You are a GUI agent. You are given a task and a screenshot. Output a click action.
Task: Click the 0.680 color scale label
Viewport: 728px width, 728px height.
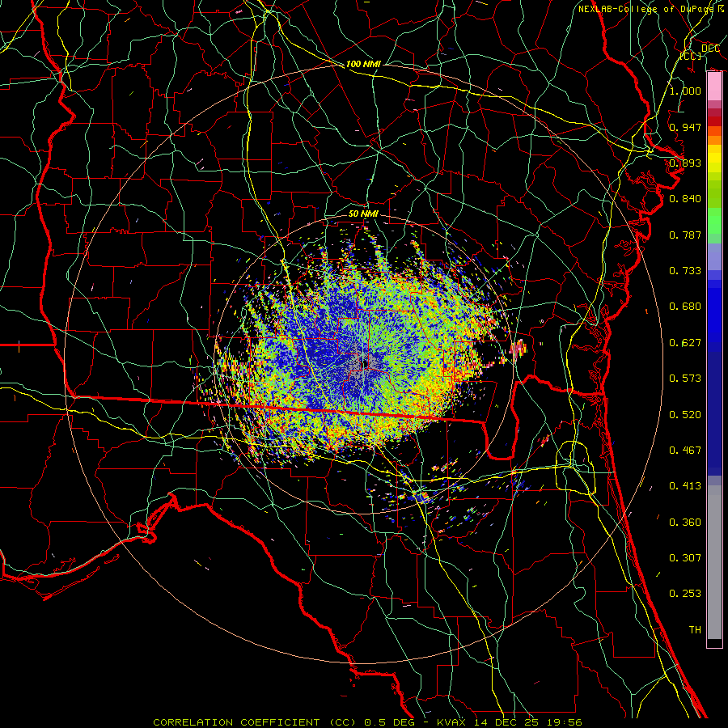[685, 306]
